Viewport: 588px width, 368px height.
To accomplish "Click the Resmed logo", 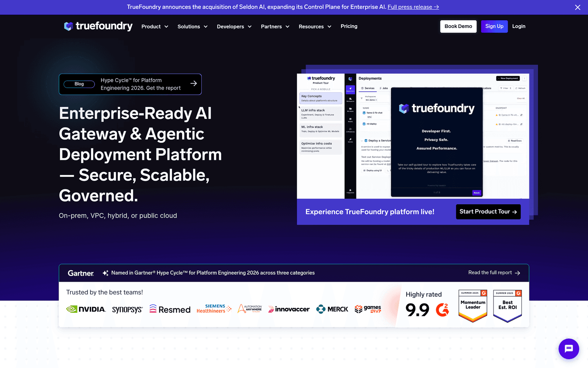I will coord(170,309).
